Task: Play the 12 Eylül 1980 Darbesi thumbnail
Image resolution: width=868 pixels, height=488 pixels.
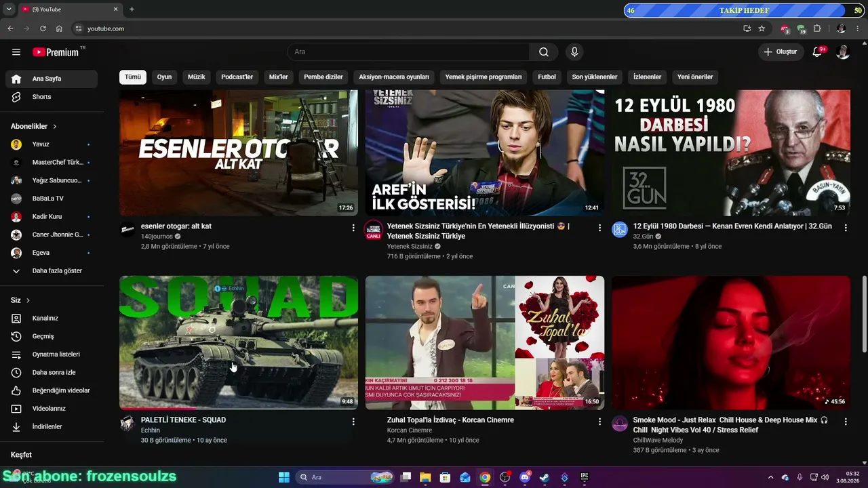Action: tap(731, 152)
